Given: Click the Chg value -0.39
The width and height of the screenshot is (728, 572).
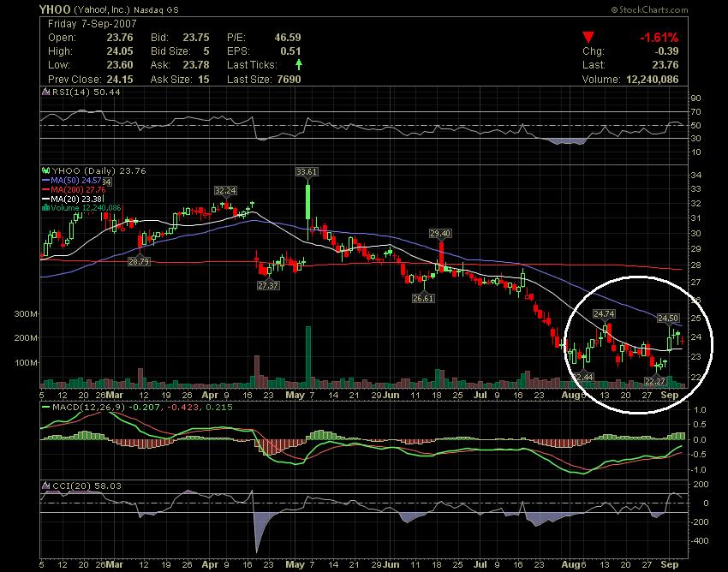Looking at the screenshot, I should click(x=666, y=51).
